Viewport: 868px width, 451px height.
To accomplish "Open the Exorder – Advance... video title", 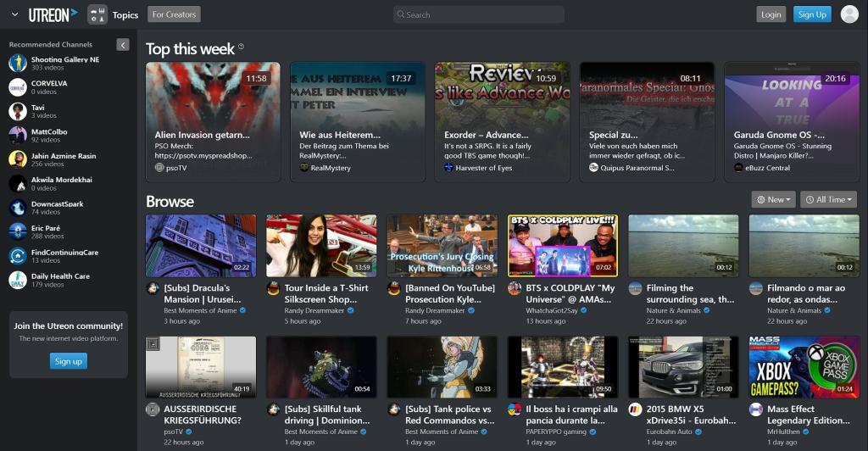I will tap(486, 135).
